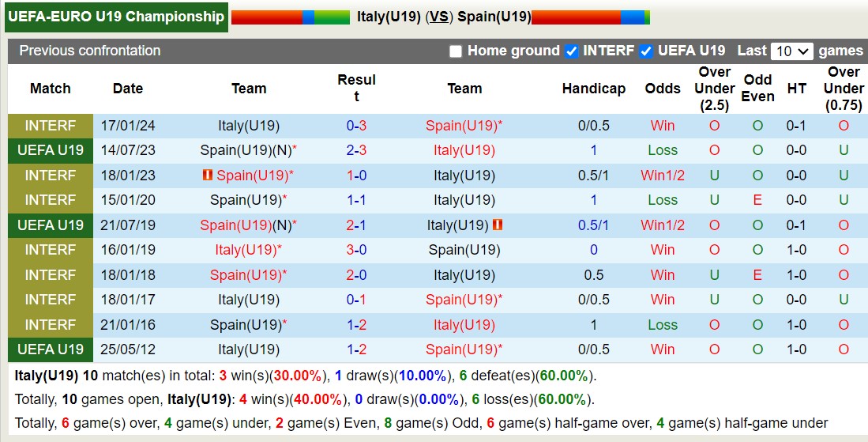Open the 2-3 result from 14/07/23

[x=356, y=150]
